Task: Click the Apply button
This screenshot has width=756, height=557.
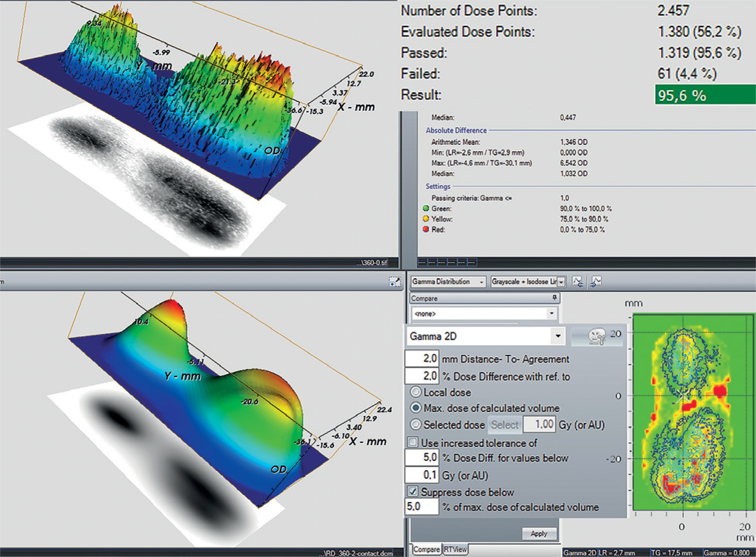Action: (539, 534)
